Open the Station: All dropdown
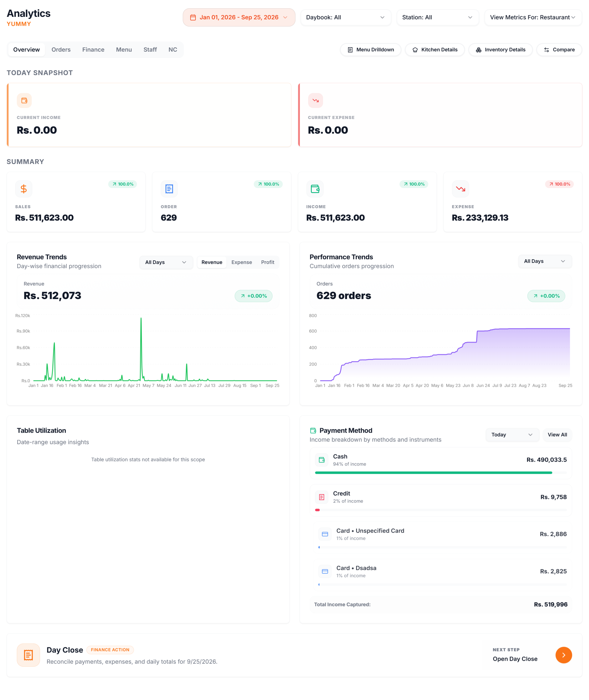 tap(437, 17)
